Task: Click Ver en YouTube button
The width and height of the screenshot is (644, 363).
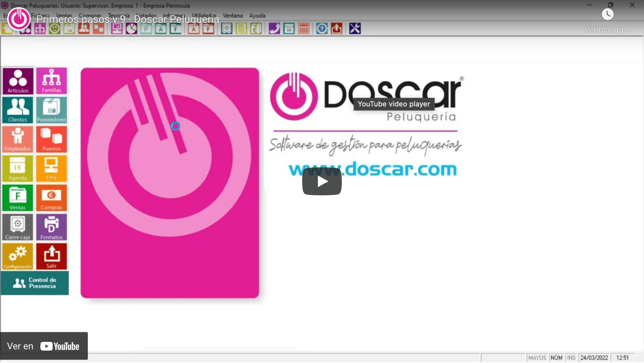Action: pyautogui.click(x=44, y=346)
